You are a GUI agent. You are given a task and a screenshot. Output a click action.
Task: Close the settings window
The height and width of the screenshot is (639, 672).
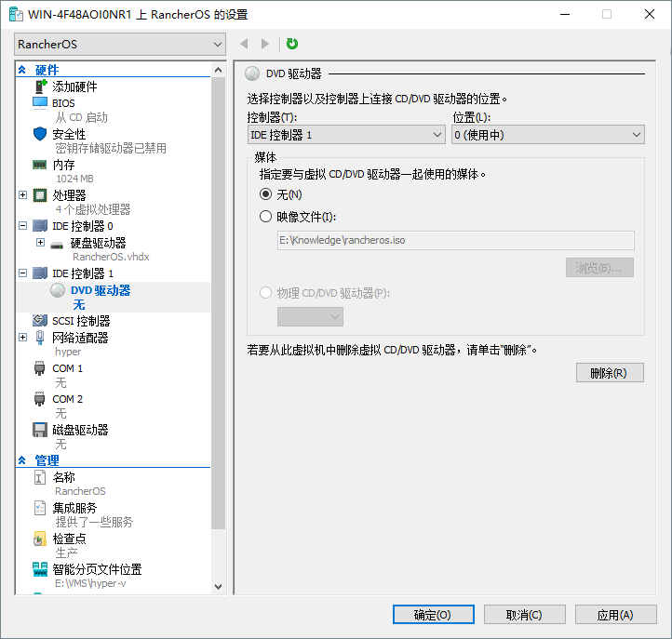tap(650, 14)
